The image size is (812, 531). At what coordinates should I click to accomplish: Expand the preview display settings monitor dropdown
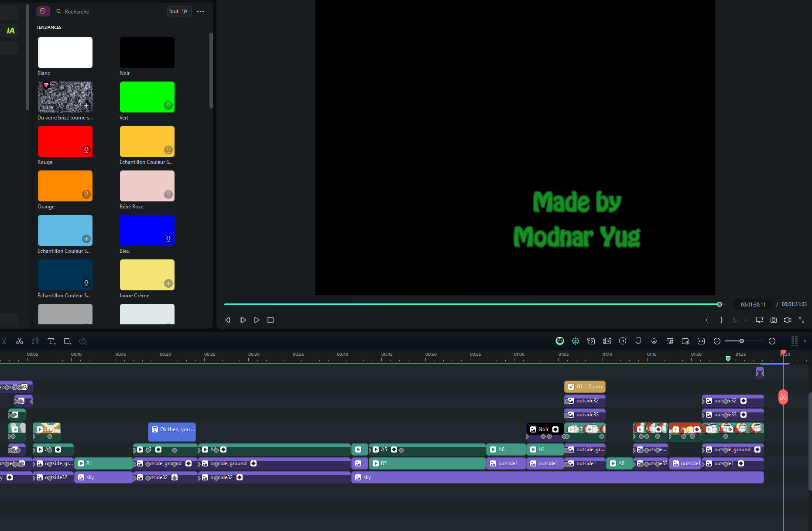(759, 320)
